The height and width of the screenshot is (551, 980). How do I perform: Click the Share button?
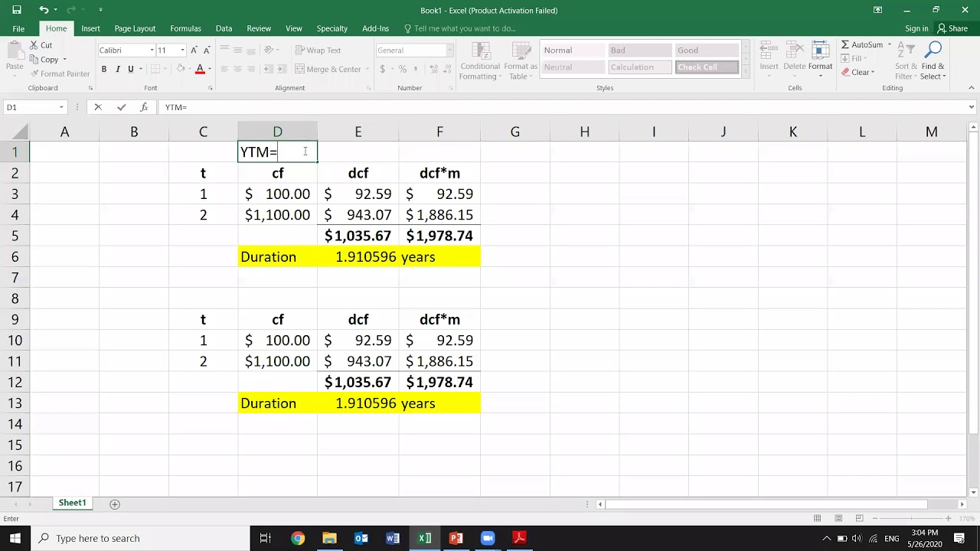tap(952, 28)
